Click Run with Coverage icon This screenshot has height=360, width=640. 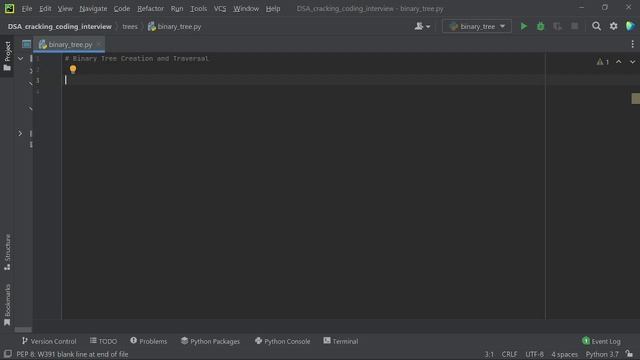click(x=557, y=27)
